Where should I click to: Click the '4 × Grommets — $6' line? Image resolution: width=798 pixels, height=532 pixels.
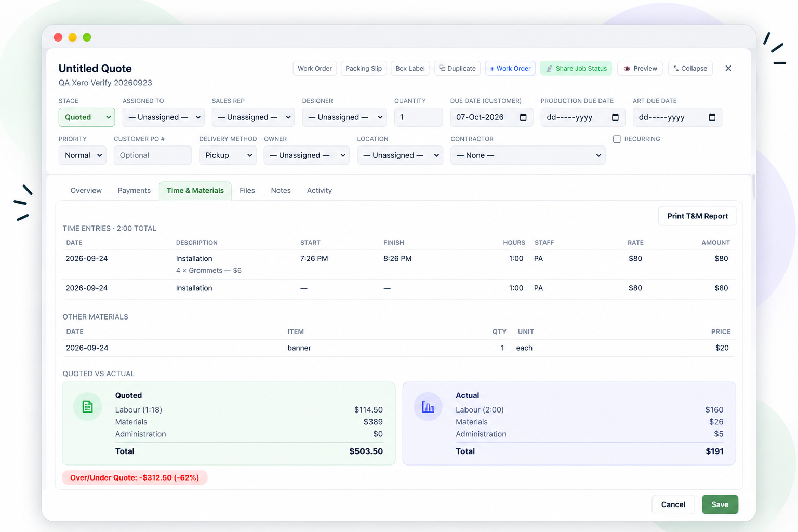pos(209,271)
